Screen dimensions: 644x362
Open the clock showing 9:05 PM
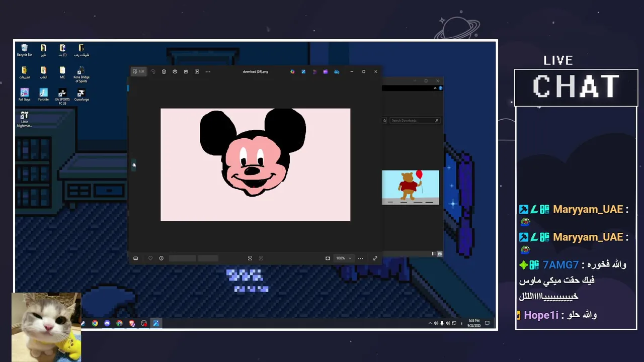click(474, 323)
